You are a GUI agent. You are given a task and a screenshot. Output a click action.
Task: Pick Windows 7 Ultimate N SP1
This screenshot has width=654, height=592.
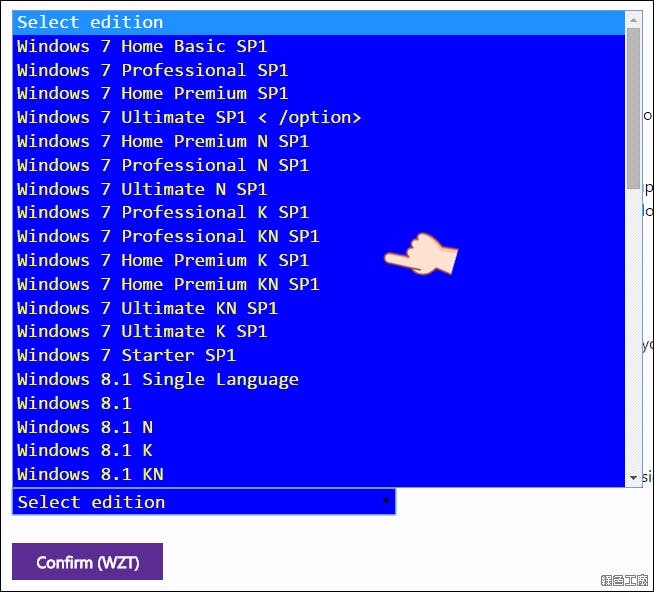pos(319,189)
